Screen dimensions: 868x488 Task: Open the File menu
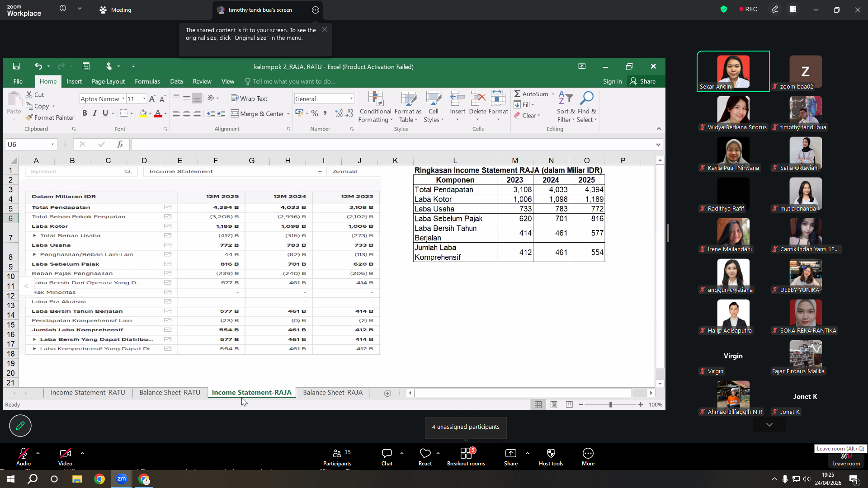click(18, 81)
